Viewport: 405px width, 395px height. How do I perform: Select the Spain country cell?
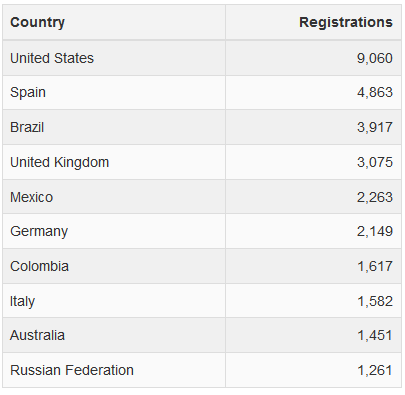114,92
